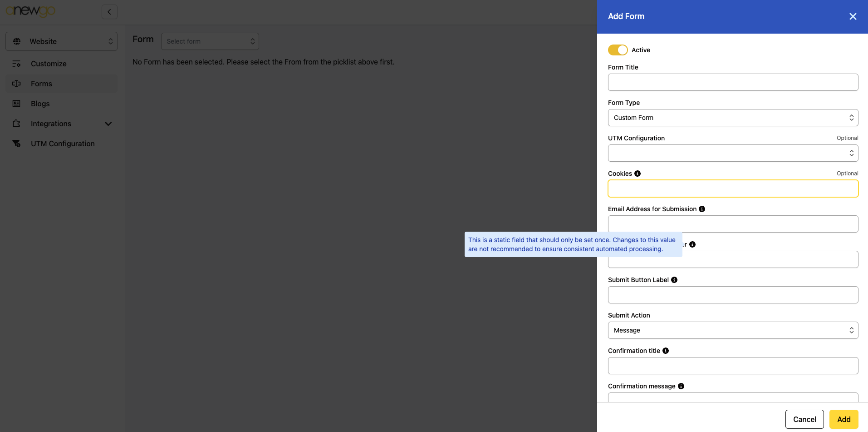Click info icon beside Email Address for Submission
The height and width of the screenshot is (432, 868).
tap(702, 209)
